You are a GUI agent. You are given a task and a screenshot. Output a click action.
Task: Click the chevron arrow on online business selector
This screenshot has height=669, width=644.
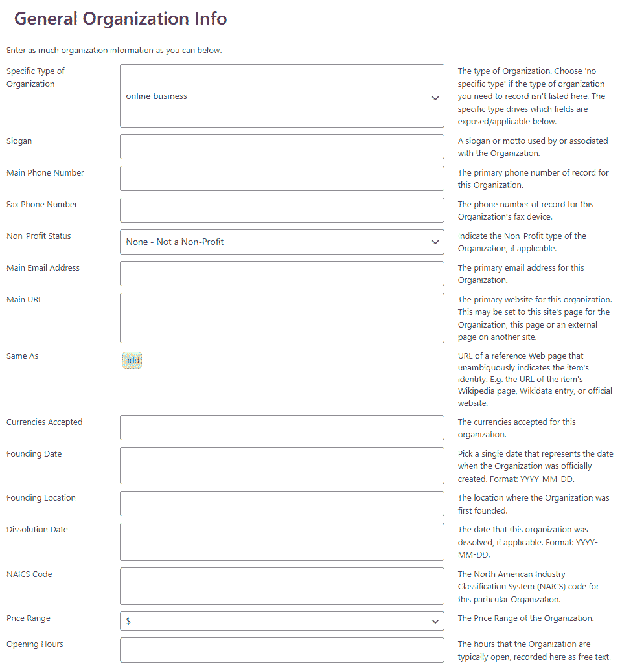[x=435, y=98]
